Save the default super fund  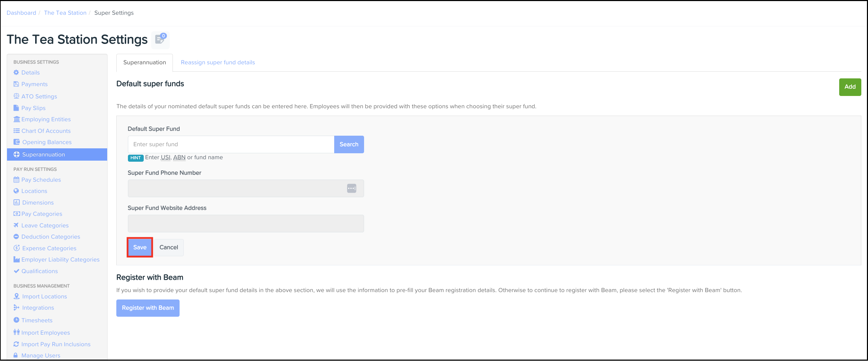[x=140, y=247]
